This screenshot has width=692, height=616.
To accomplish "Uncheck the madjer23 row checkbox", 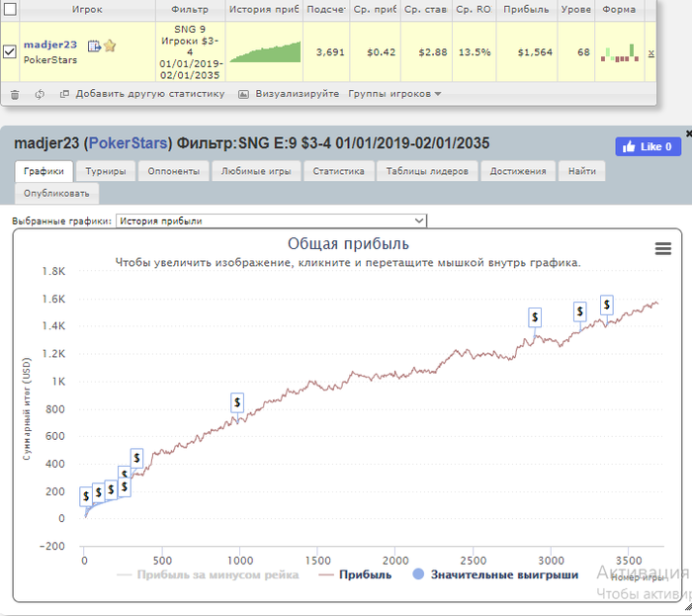I will pyautogui.click(x=10, y=51).
